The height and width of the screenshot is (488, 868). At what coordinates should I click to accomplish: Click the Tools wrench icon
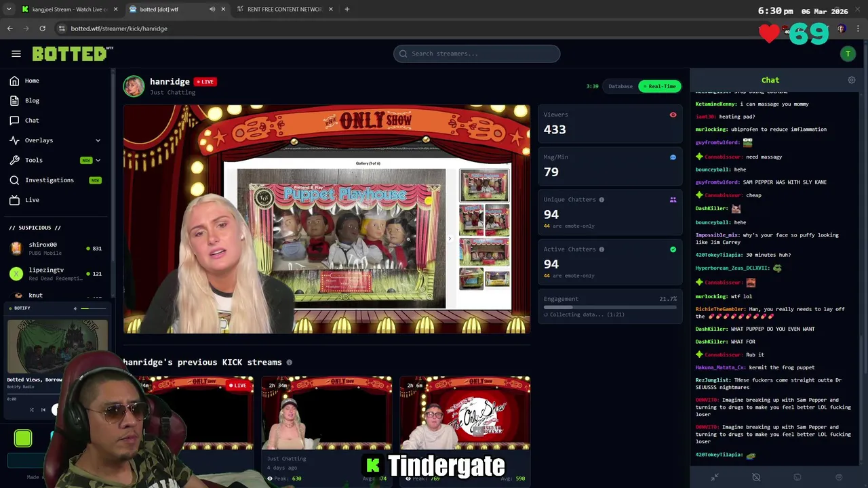click(x=14, y=160)
